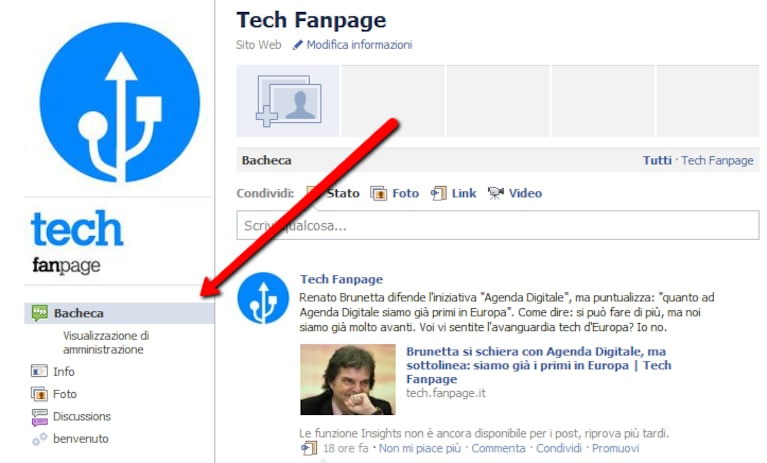
Task: Click Condividi under the post
Action: [x=559, y=448]
